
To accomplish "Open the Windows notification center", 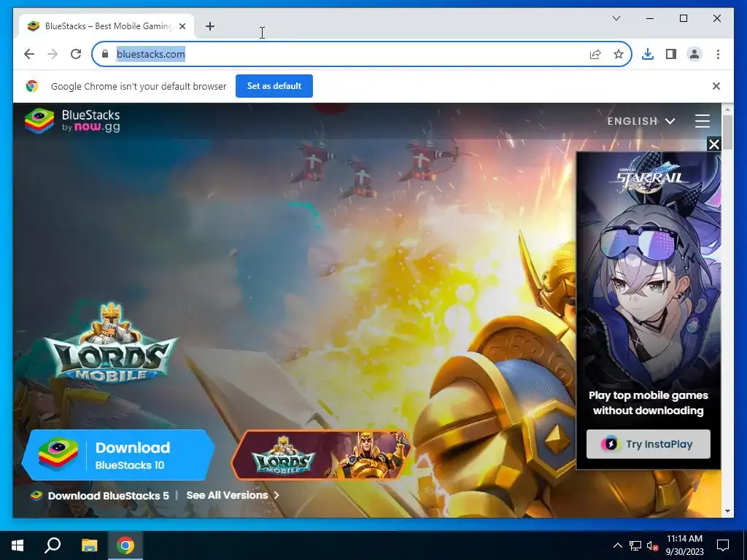I will 723,545.
